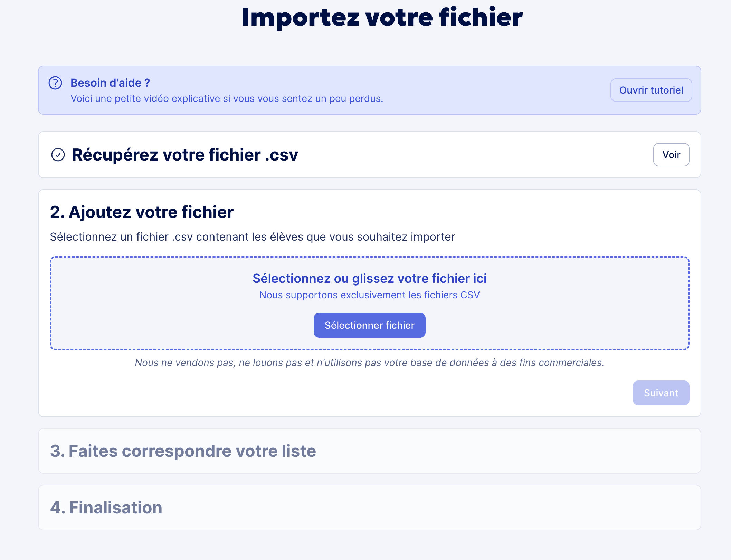Click the dashed file drop zone
Viewport: 731px width, 560px height.
click(x=370, y=303)
